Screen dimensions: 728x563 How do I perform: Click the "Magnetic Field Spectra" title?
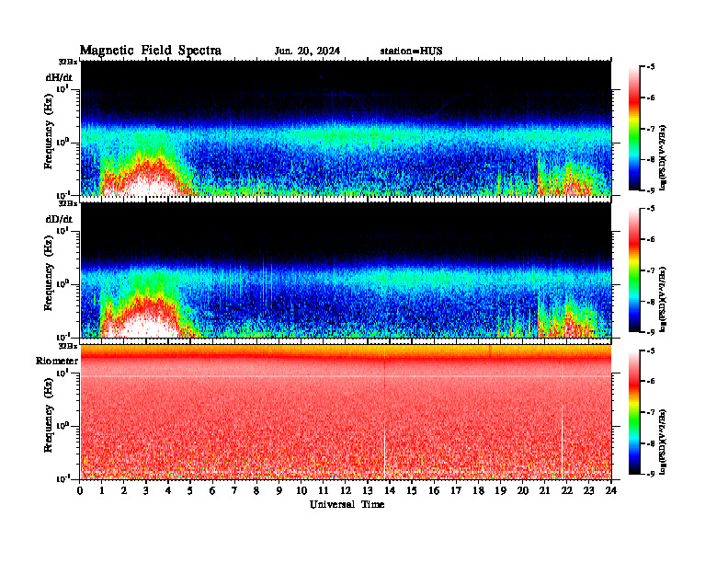(x=151, y=52)
